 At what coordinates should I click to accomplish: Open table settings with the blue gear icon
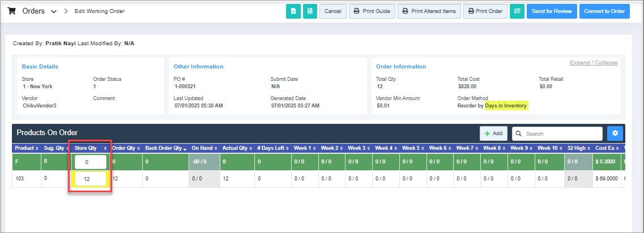pos(615,133)
